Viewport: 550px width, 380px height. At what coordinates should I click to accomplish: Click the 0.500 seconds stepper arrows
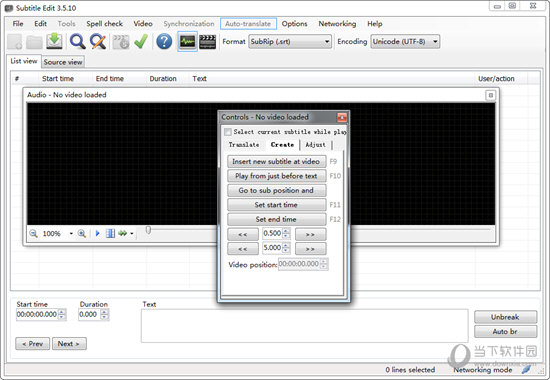point(286,233)
